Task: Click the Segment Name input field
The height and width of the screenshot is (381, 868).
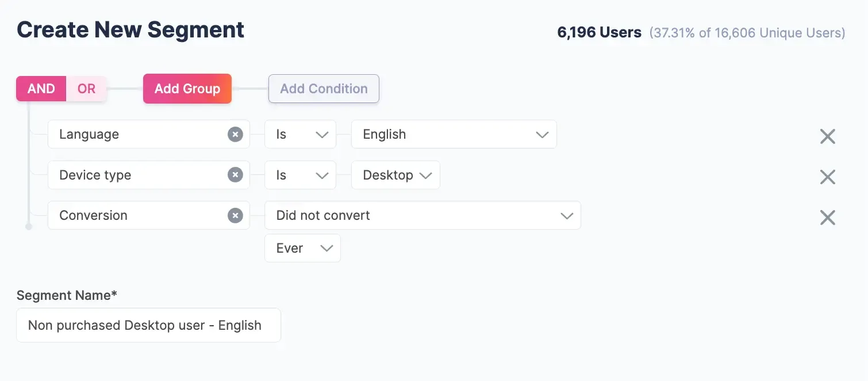Action: [148, 325]
